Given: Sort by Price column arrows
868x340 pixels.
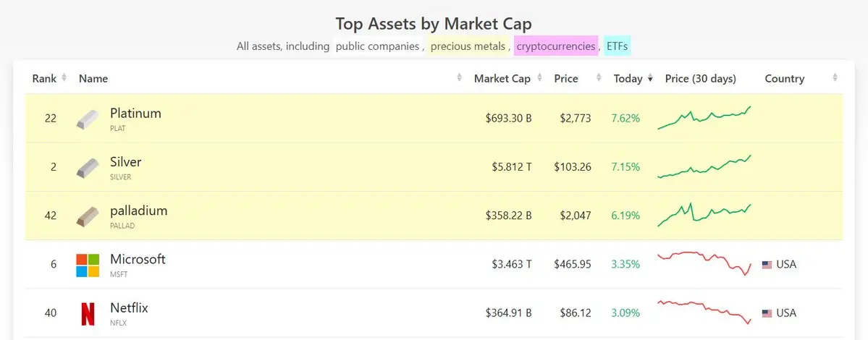Looking at the screenshot, I should (599, 78).
